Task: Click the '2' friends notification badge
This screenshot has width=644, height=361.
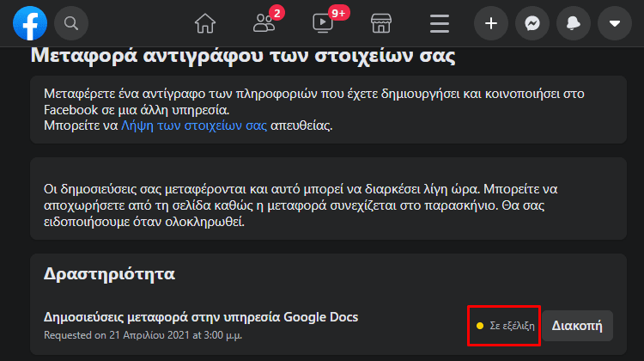Action: point(276,13)
